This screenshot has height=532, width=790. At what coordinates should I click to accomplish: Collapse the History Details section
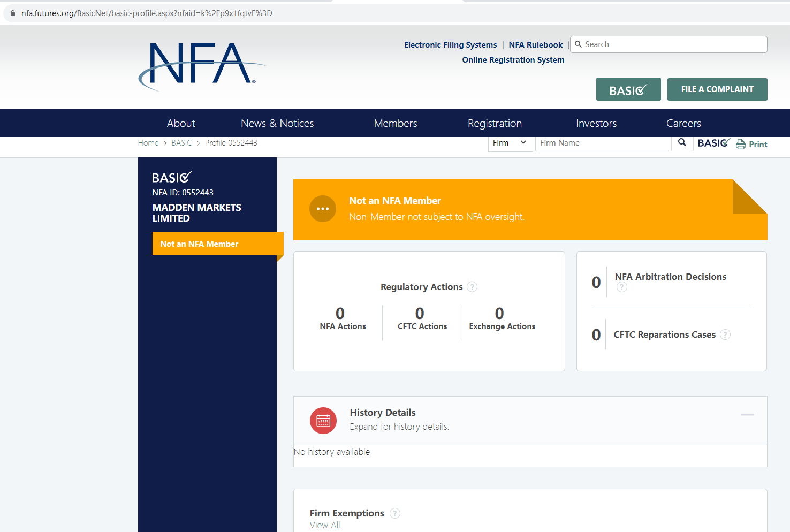(x=747, y=415)
